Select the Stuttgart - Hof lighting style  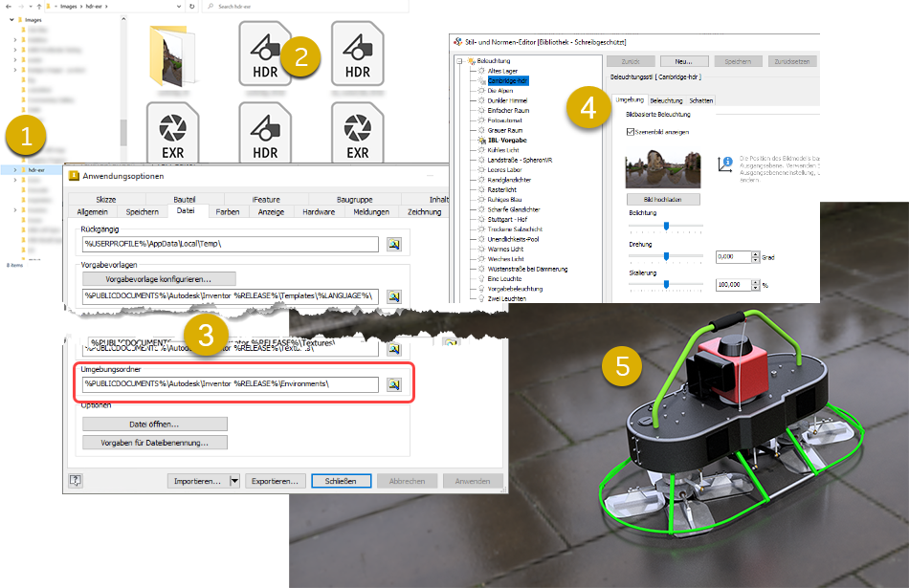point(507,220)
